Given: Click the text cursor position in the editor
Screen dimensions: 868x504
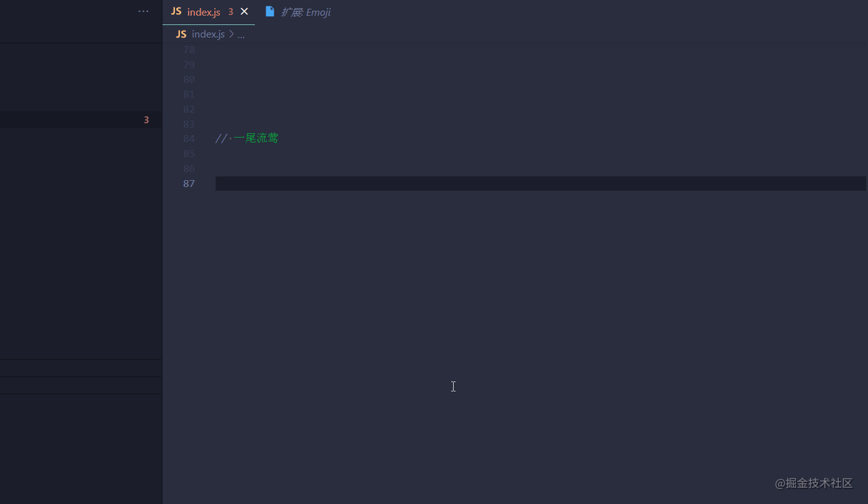Looking at the screenshot, I should (x=453, y=386).
